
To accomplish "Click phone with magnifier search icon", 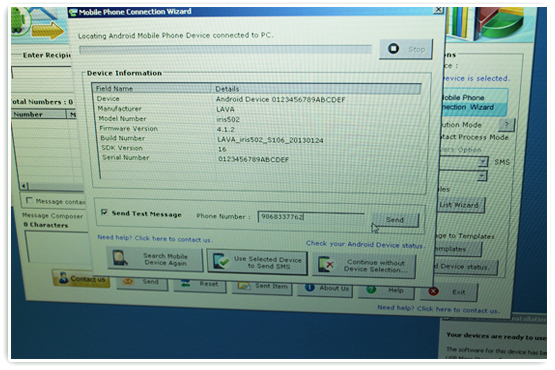I will (x=120, y=258).
